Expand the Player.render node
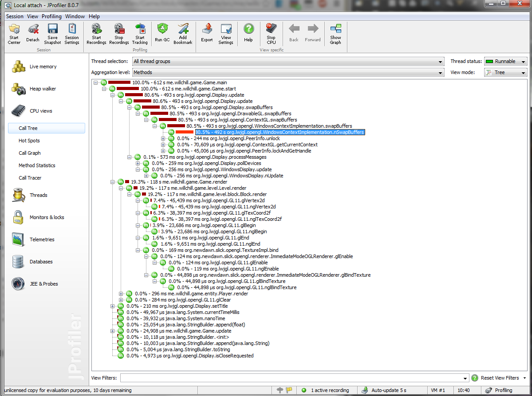The image size is (532, 396). [121, 294]
